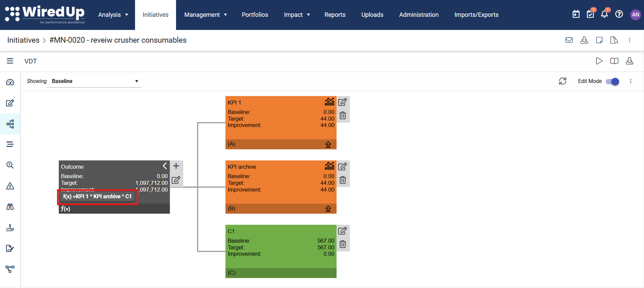Open notifications bell icon
The width and height of the screenshot is (644, 288).
tap(605, 13)
